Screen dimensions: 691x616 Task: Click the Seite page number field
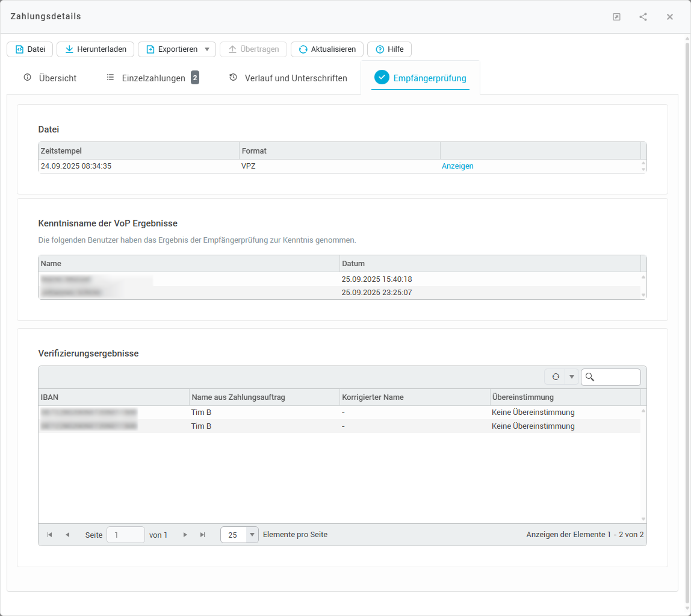point(125,535)
